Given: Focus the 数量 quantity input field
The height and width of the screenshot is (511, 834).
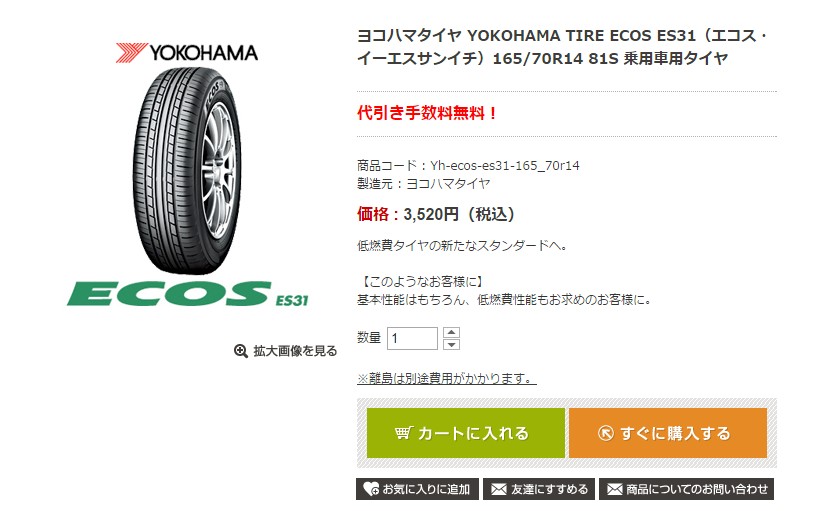Looking at the screenshot, I should click(x=412, y=338).
